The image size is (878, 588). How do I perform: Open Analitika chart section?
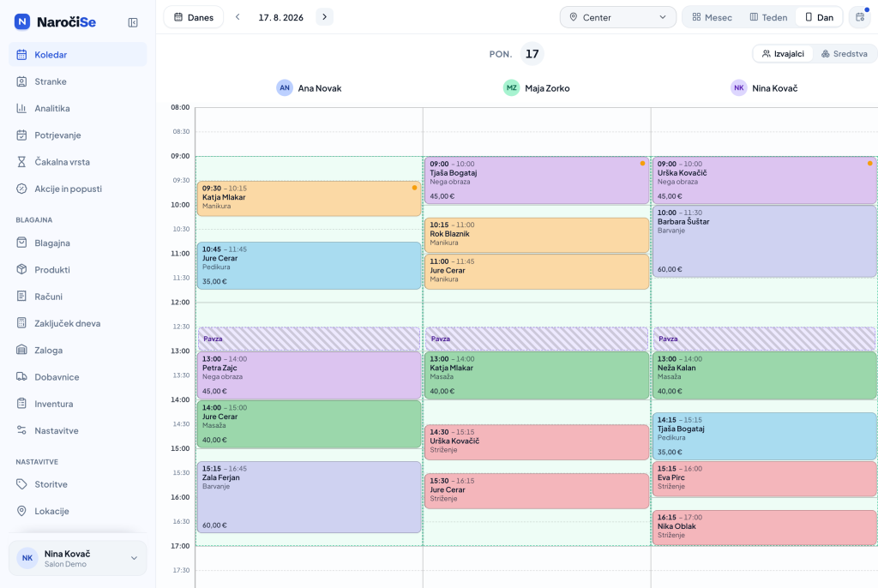[x=78, y=109]
